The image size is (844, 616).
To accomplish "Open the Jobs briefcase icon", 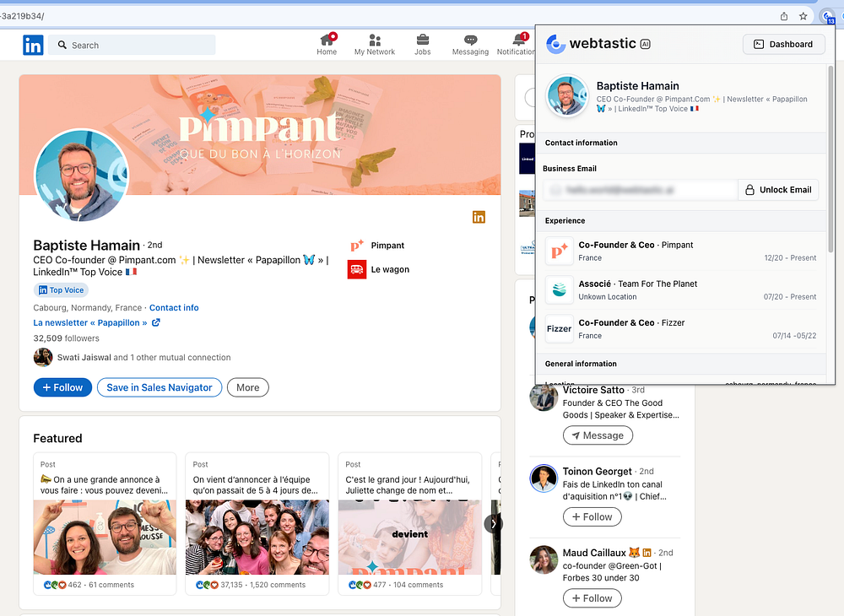I will click(423, 40).
